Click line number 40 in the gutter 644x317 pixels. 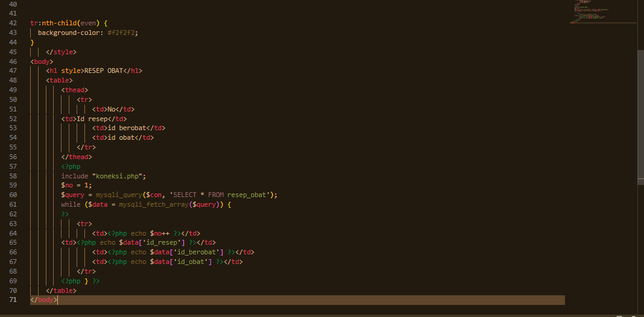13,4
